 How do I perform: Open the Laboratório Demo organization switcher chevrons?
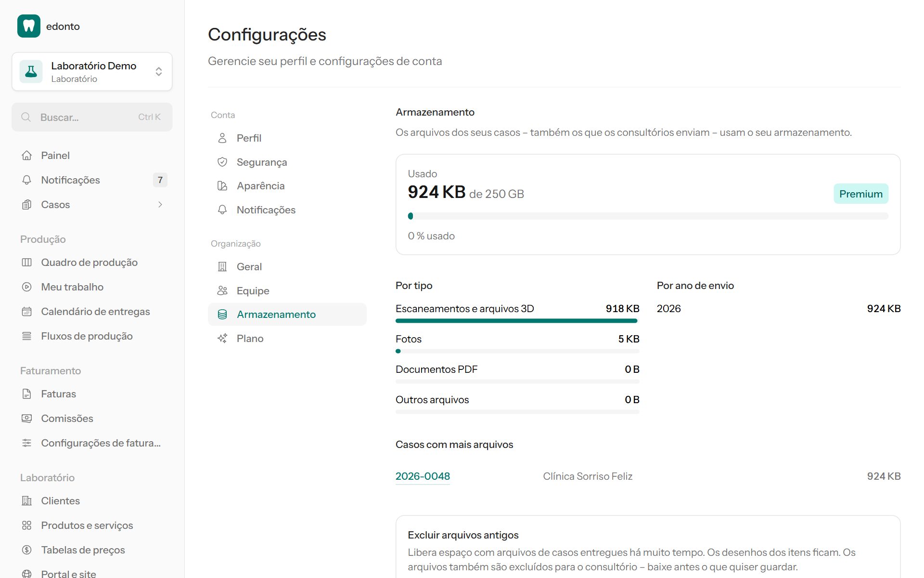point(159,72)
